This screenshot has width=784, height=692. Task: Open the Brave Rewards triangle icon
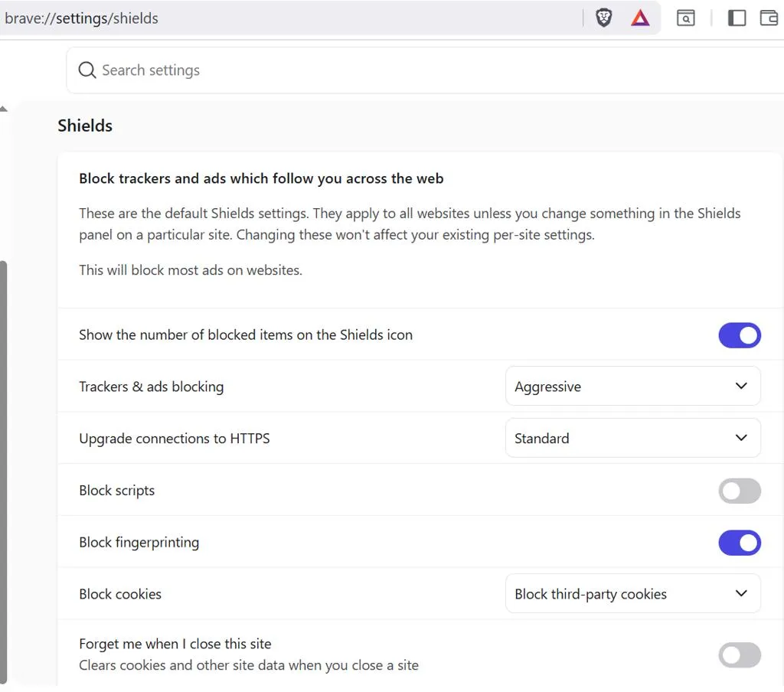640,18
